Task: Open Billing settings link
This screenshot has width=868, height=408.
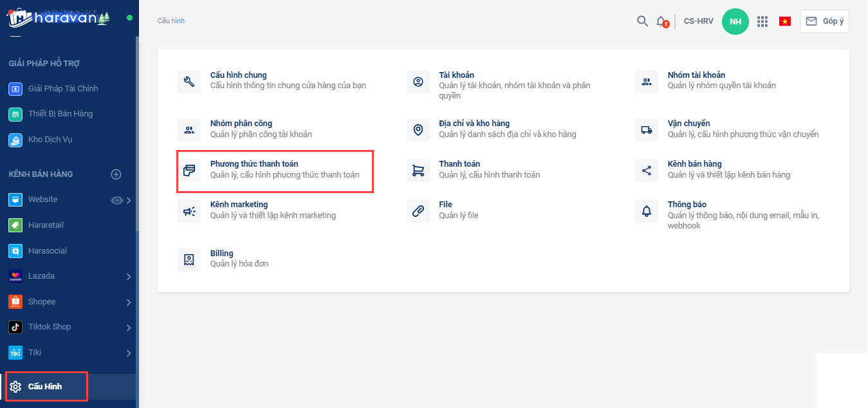Action: point(222,254)
